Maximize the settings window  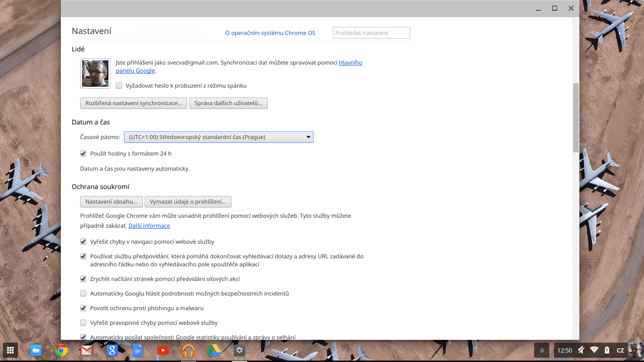click(x=555, y=8)
